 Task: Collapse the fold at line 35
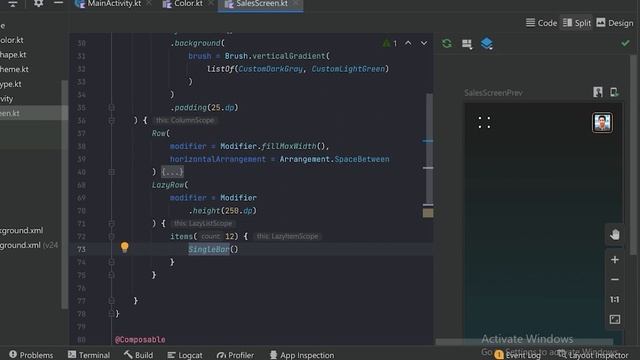click(111, 107)
